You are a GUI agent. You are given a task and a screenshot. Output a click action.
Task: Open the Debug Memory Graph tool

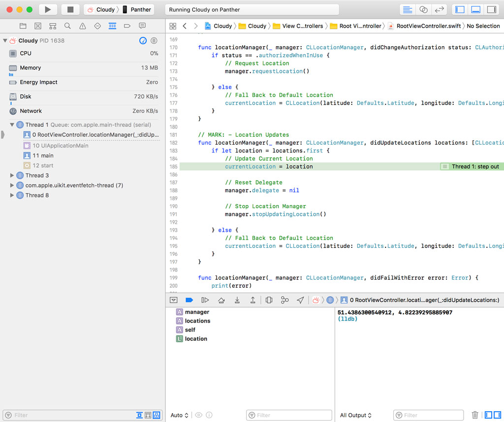pyautogui.click(x=284, y=300)
